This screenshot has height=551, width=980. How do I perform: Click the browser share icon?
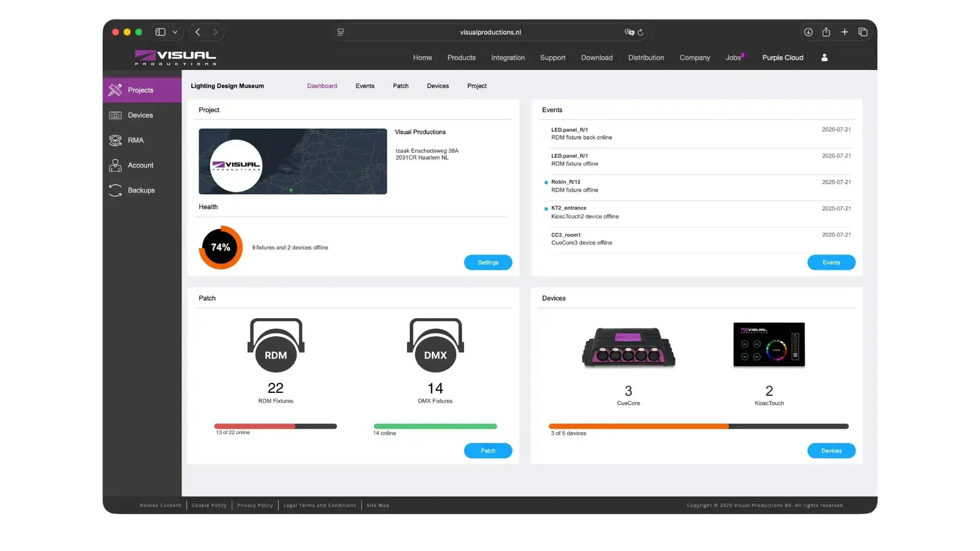[x=826, y=32]
